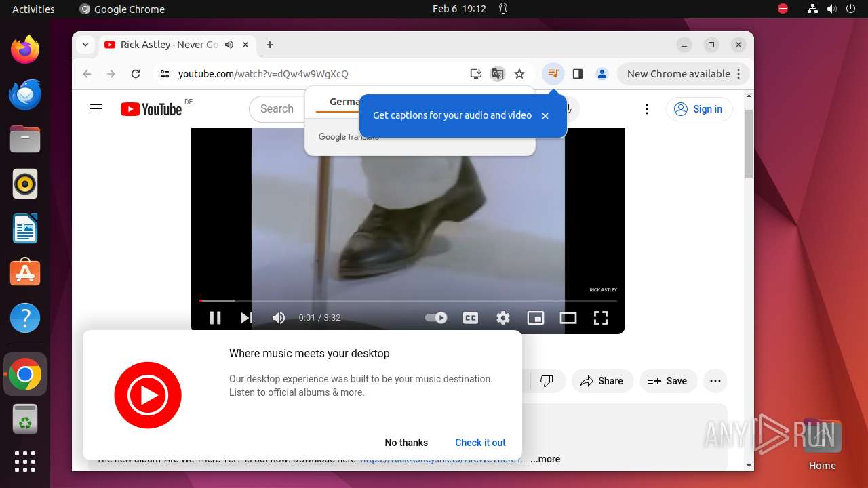
Task: Reload the current page
Action: pos(136,74)
